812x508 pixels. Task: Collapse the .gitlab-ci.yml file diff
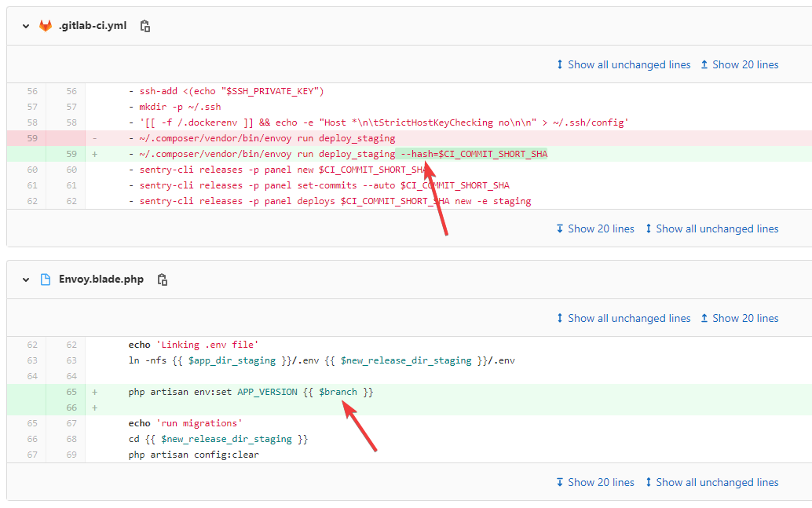tap(26, 26)
